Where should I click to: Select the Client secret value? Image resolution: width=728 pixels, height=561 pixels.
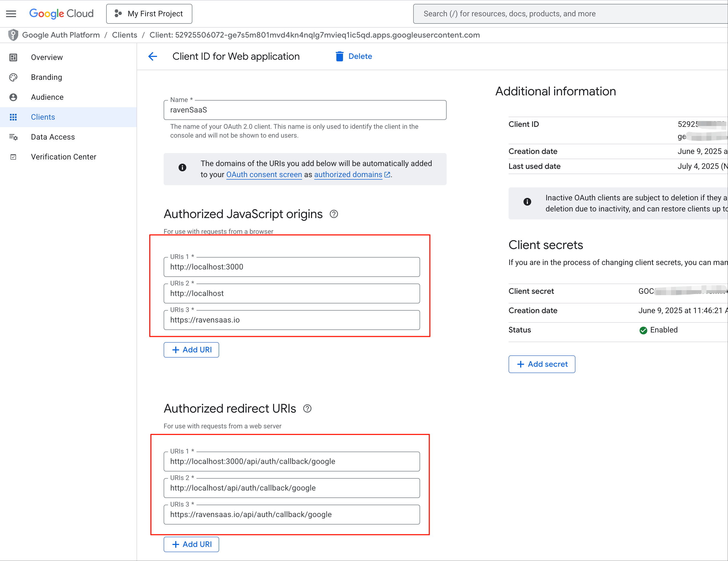pos(683,291)
